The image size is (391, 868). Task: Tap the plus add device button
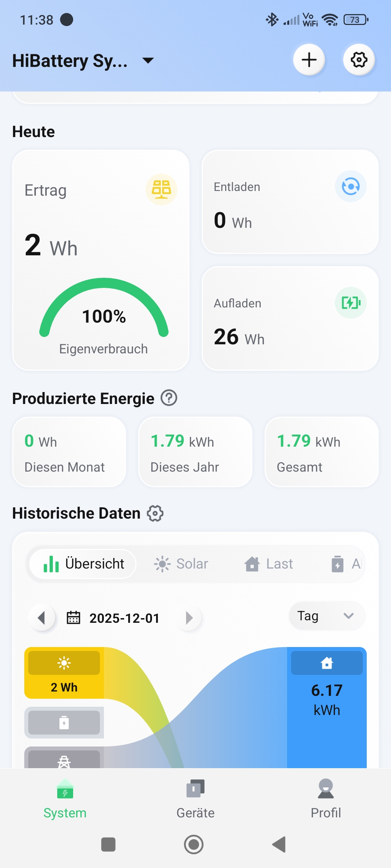click(x=309, y=60)
